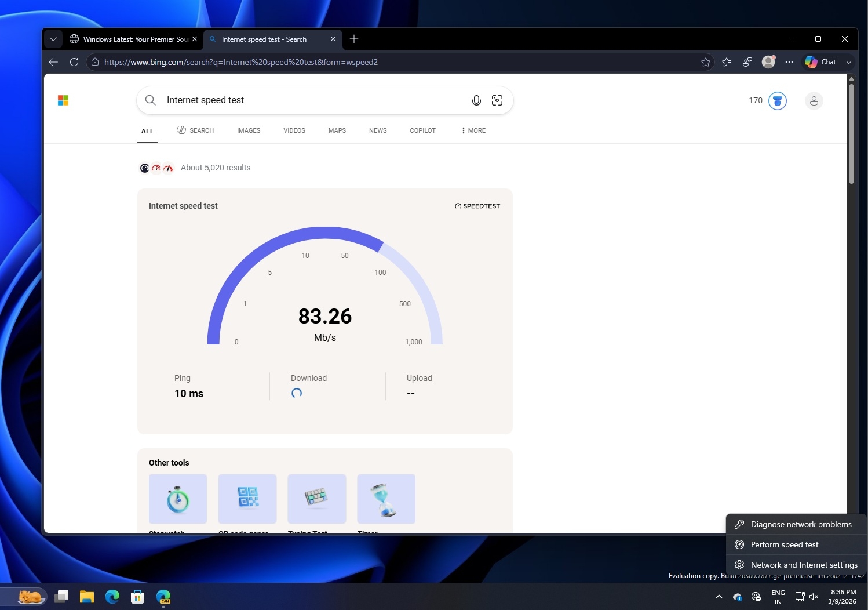The height and width of the screenshot is (610, 868).
Task: Open the QR code generator tool
Action: point(247,499)
